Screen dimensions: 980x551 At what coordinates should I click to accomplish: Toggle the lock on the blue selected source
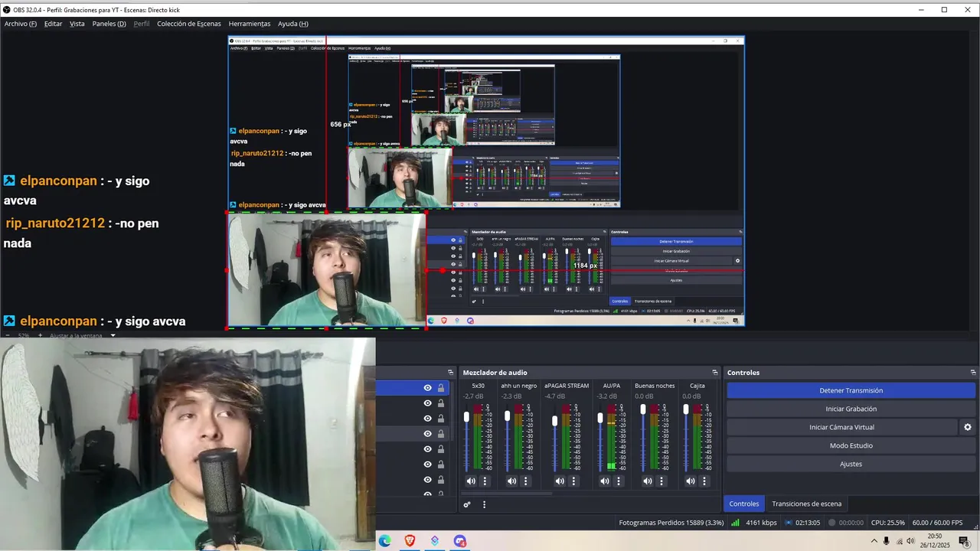(x=441, y=388)
